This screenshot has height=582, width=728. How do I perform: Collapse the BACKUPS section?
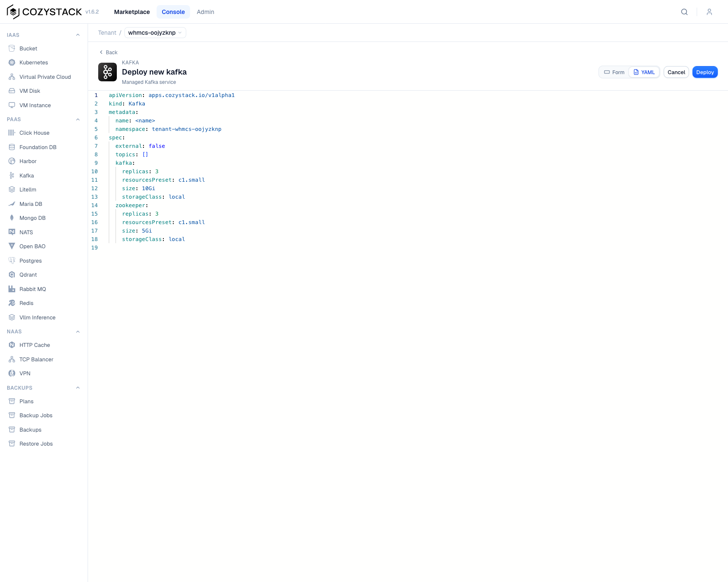click(x=78, y=388)
